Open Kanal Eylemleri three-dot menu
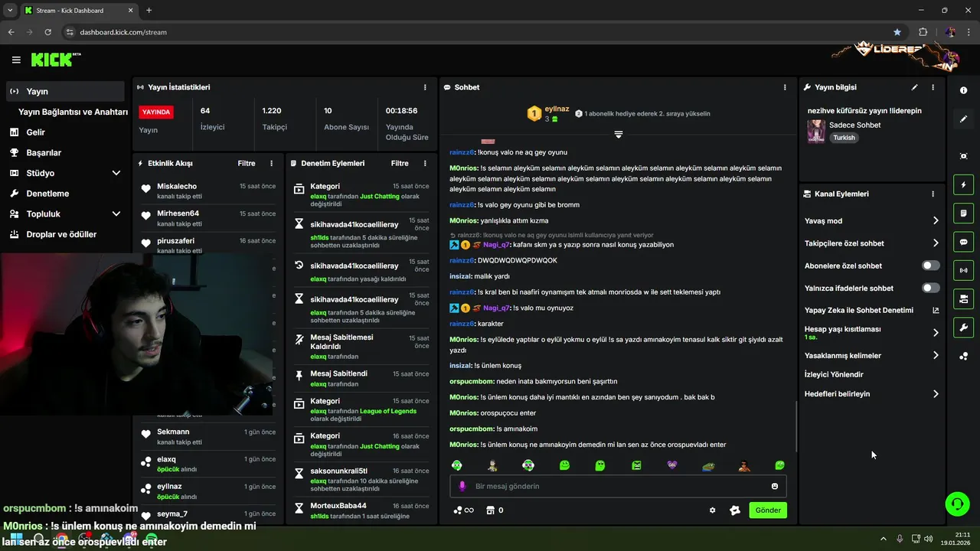This screenshot has height=551, width=980. click(933, 194)
